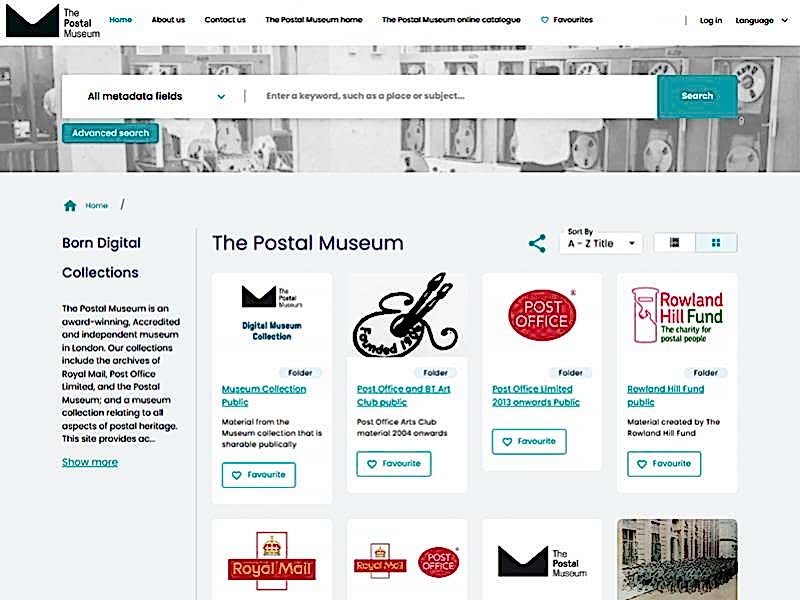
Task: Click the Home breadcrumb link
Action: [96, 206]
